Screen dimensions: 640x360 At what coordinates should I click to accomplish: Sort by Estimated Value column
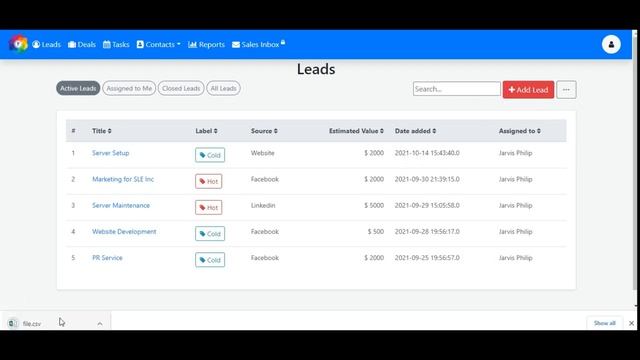pyautogui.click(x=356, y=131)
